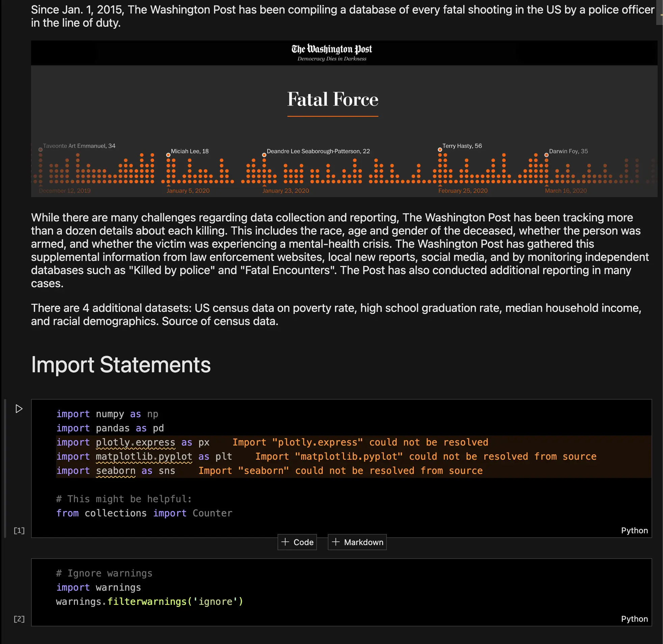Click the Darwin Foy, 35 marker
Viewport: 663px width, 644px height.
pos(546,155)
